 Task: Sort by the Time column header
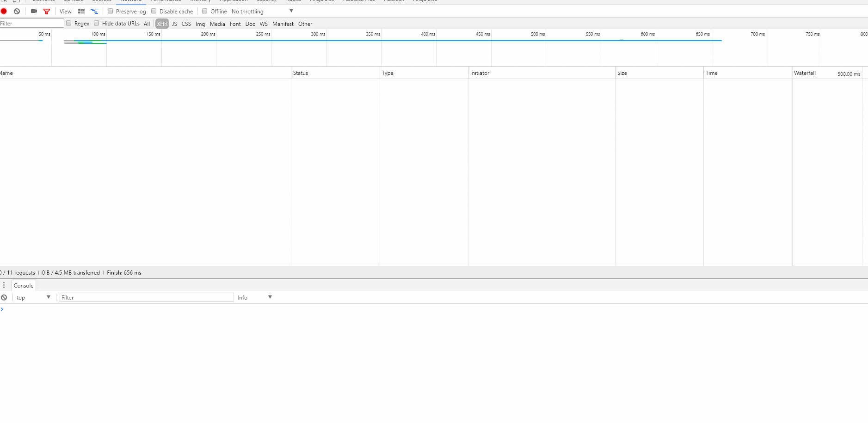tap(748, 73)
